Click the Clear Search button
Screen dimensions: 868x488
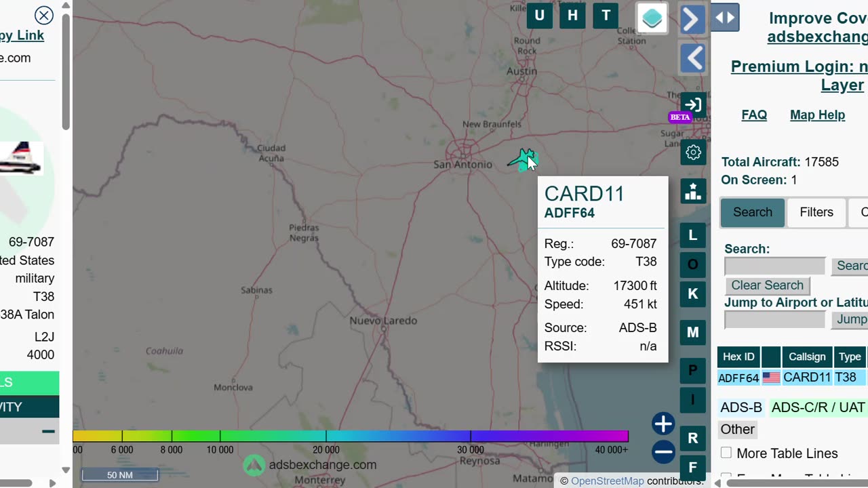click(x=767, y=285)
